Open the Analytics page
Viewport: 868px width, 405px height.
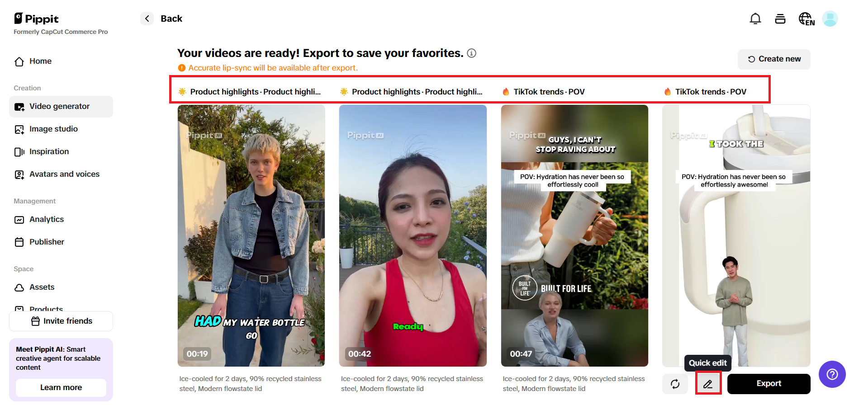(x=47, y=220)
